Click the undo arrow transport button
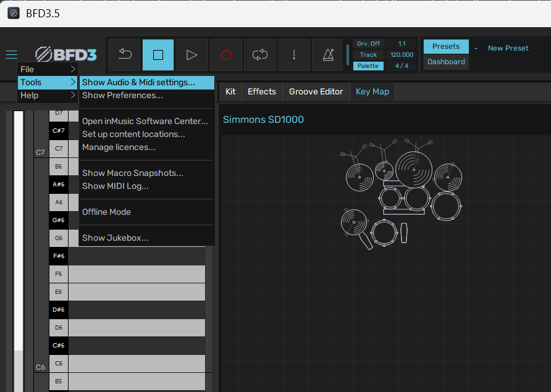 (125, 55)
